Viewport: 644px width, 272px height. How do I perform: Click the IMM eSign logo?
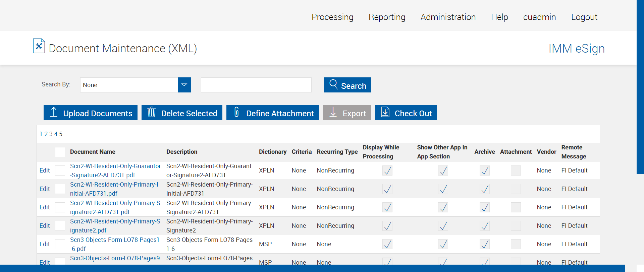[x=576, y=49]
